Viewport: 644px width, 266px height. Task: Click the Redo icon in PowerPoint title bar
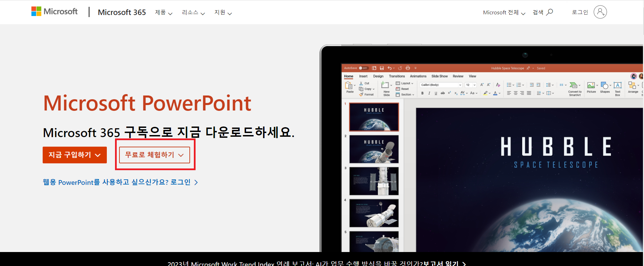tap(400, 68)
